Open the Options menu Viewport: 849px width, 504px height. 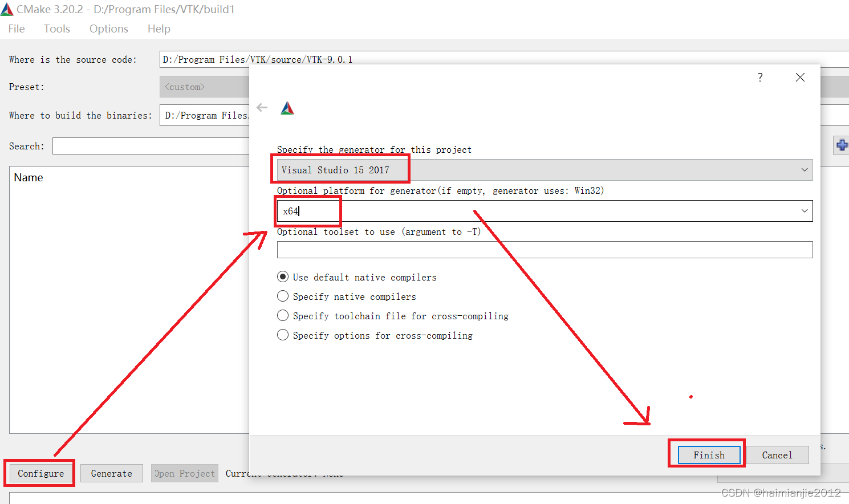108,29
